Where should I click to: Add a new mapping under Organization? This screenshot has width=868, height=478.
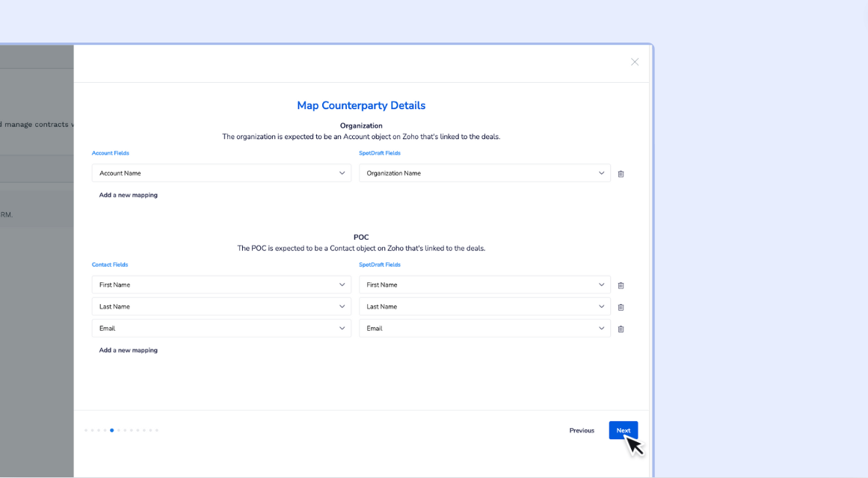click(128, 195)
